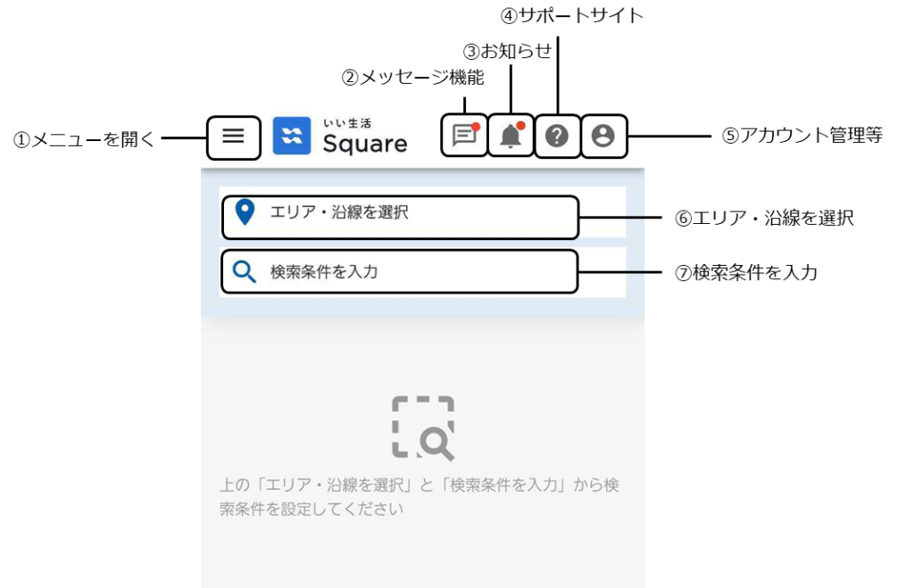Select the エリア・沿線を選択 field
The height and width of the screenshot is (588, 914).
400,218
